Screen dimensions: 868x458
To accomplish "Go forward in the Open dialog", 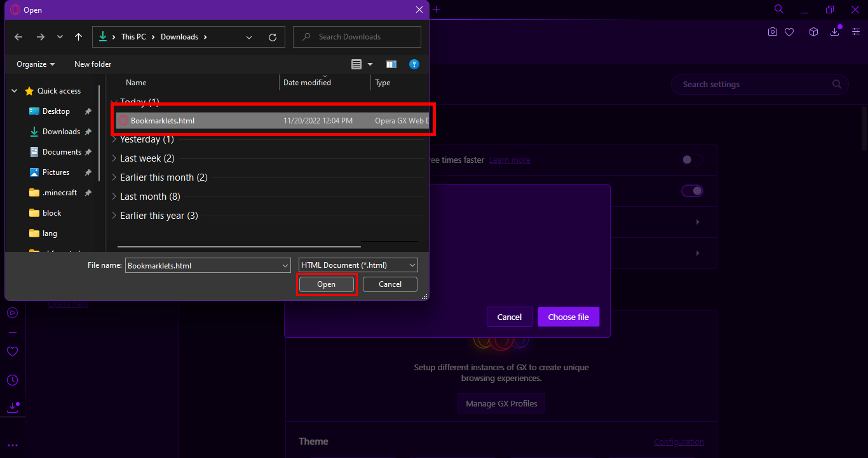I will point(41,37).
